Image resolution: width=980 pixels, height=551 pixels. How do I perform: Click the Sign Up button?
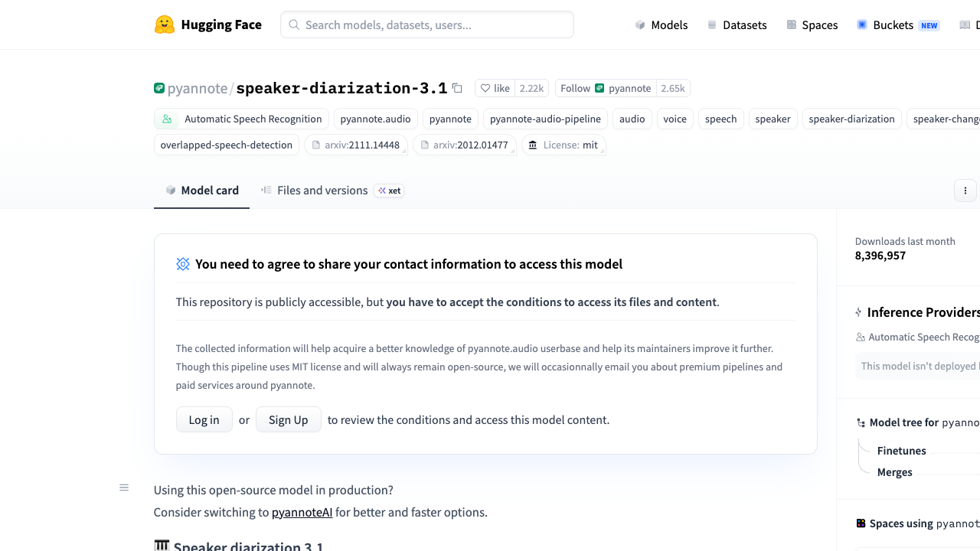(x=289, y=419)
